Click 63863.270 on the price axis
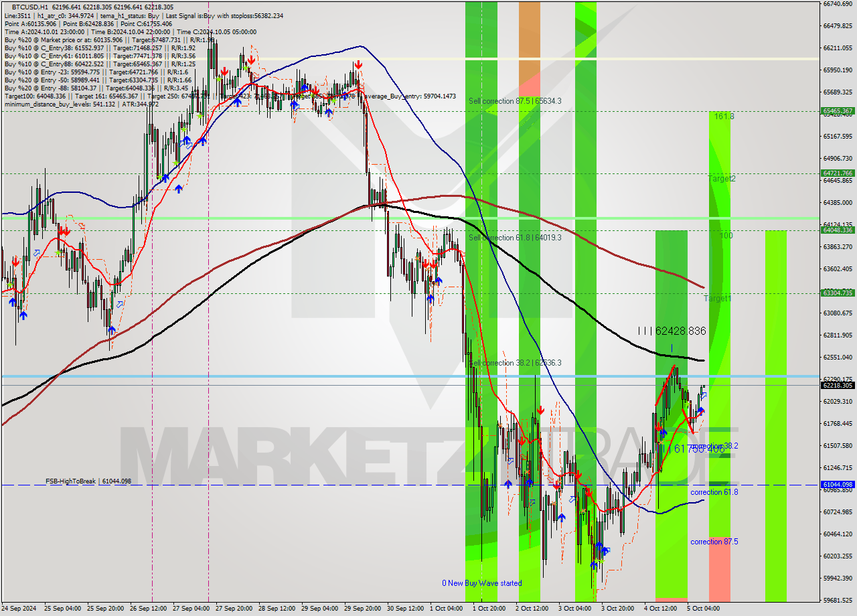The image size is (857, 616). pyautogui.click(x=837, y=247)
